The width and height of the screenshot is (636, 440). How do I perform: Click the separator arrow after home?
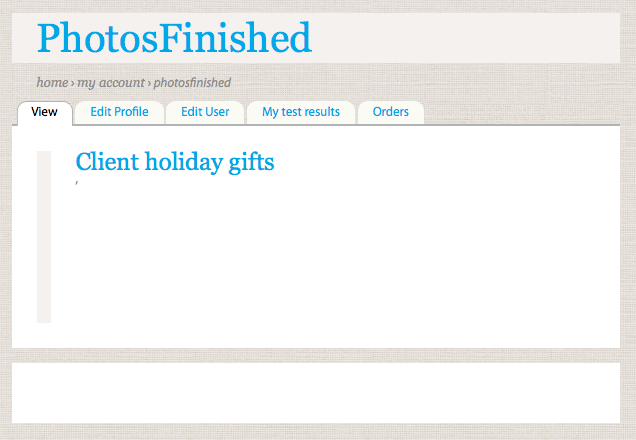[x=72, y=82]
